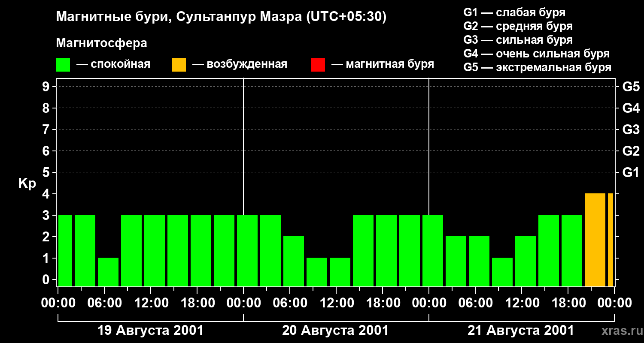Click the 12:00 time label for 21 August
This screenshot has height=343, width=644.
[x=522, y=303]
